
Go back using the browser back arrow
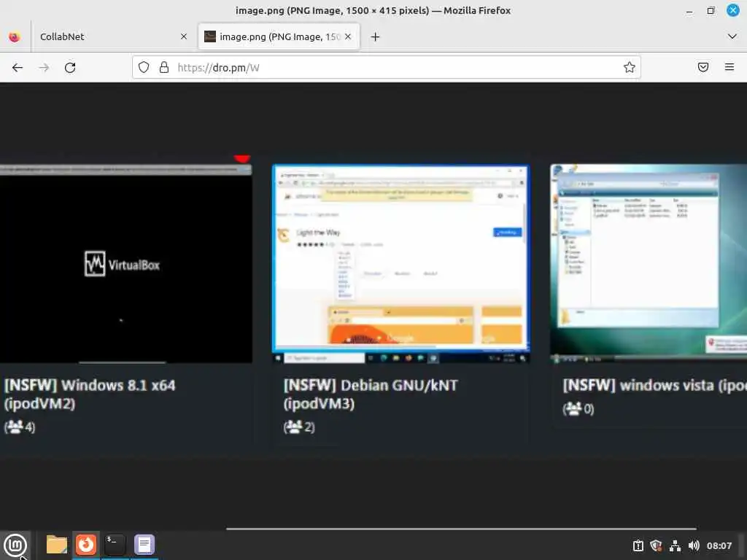[x=18, y=68]
